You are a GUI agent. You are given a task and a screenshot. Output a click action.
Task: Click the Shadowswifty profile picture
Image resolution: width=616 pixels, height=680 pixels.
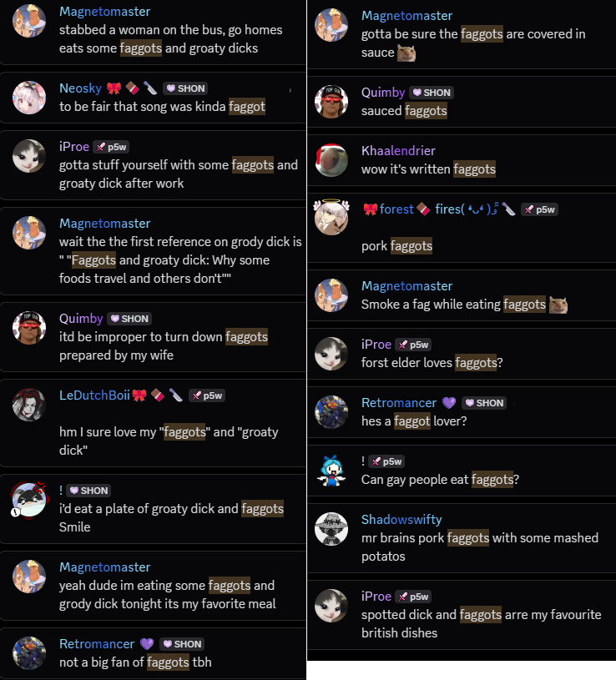tap(331, 529)
